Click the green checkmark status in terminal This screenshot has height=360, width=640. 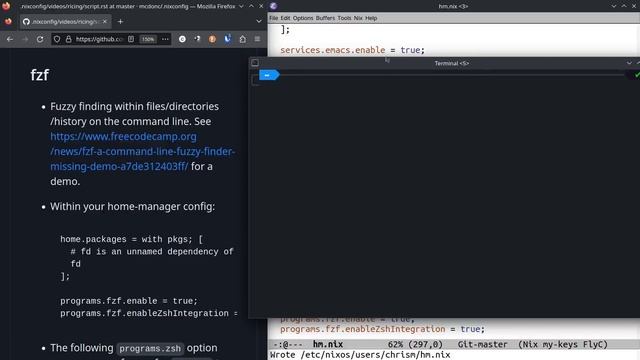point(637,75)
